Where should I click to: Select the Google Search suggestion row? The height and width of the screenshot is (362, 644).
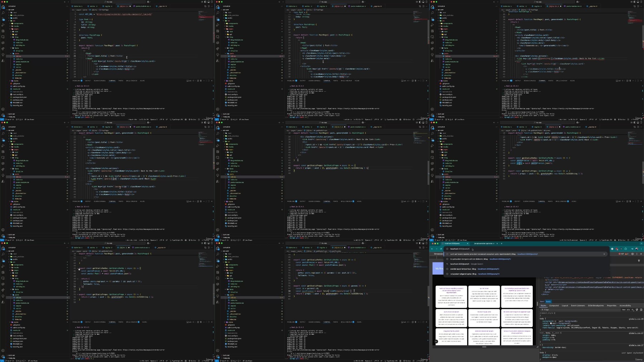(526, 264)
